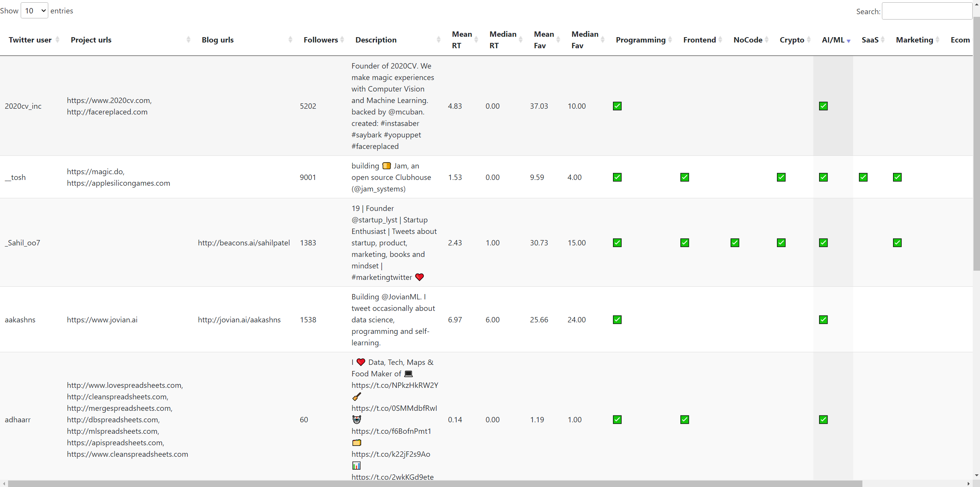Sort by the Marketing column header
980x487 pixels.
[914, 40]
